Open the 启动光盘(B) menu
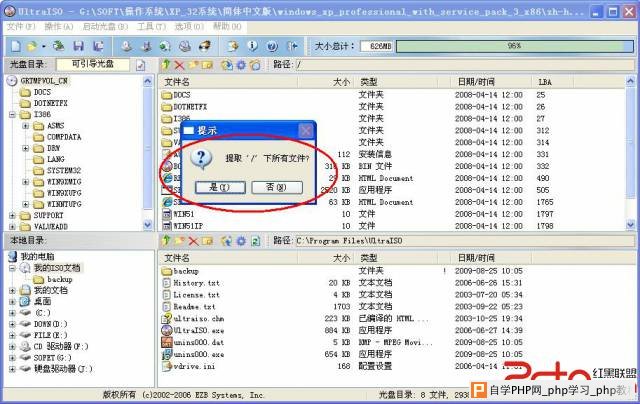This screenshot has width=640, height=404. coord(105,27)
